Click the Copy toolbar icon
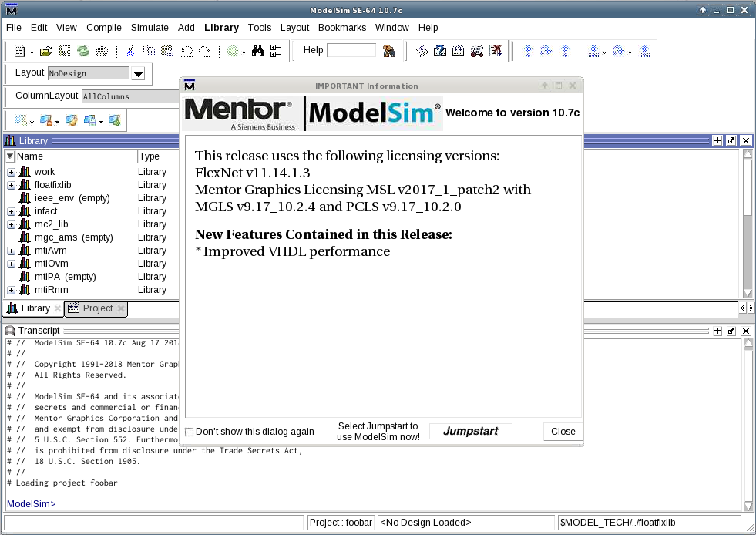This screenshot has width=756, height=535. pyautogui.click(x=149, y=51)
